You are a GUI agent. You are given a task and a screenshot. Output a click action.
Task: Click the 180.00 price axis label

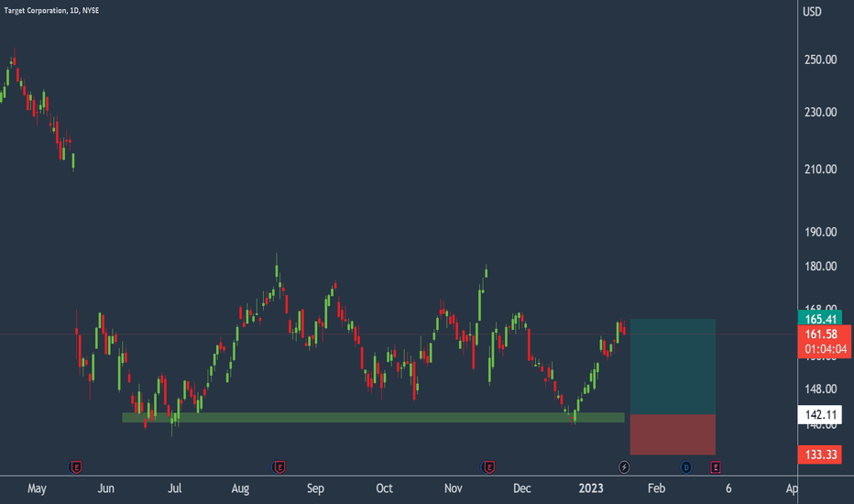tap(820, 267)
